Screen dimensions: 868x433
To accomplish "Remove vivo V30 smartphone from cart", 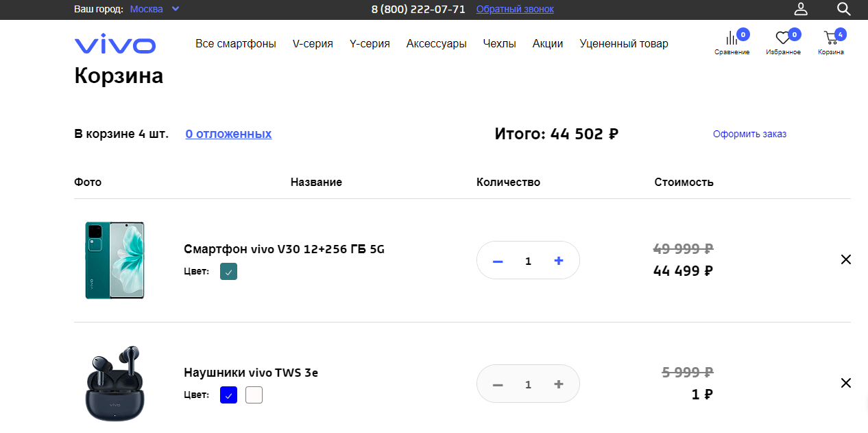I will point(846,259).
